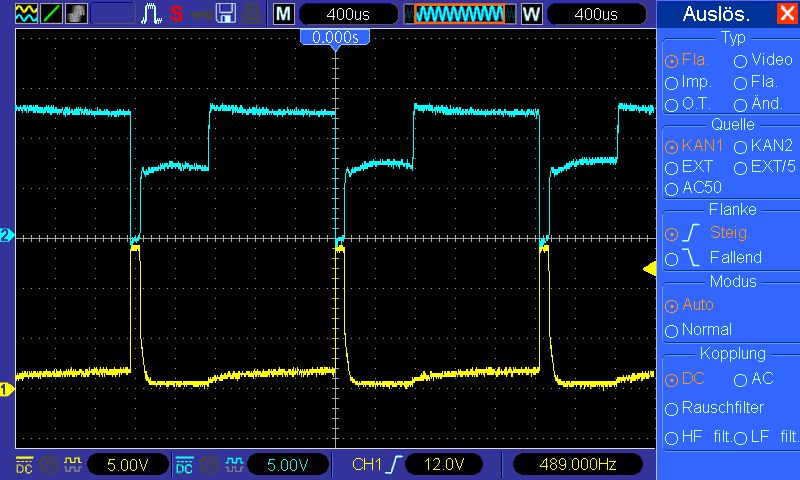Click the pulse waveform icon in toolbar
This screenshot has width=800, height=480.
pyautogui.click(x=152, y=14)
